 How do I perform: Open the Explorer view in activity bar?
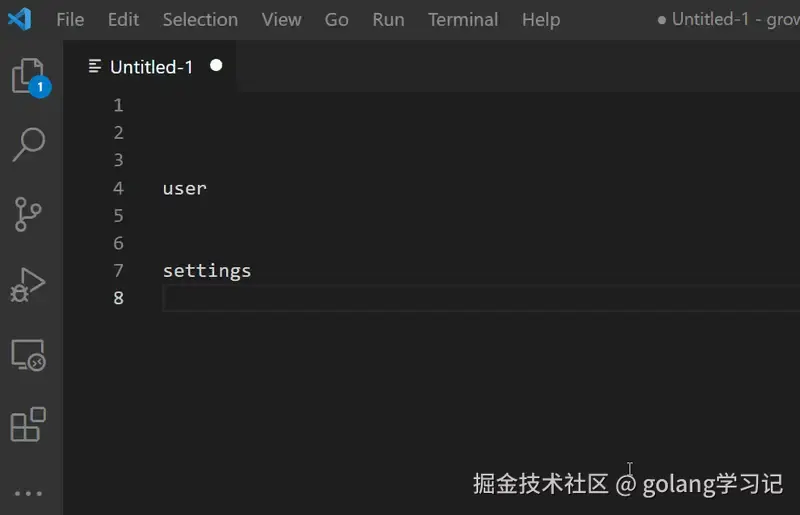point(29,76)
